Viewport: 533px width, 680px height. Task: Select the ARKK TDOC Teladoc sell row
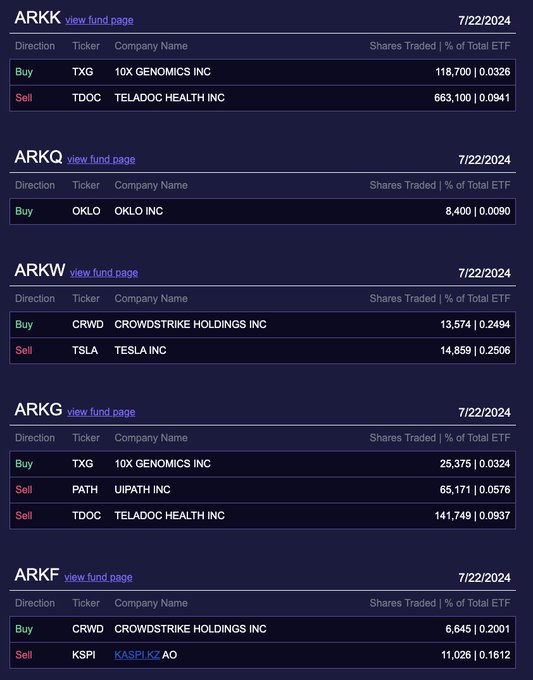click(262, 98)
